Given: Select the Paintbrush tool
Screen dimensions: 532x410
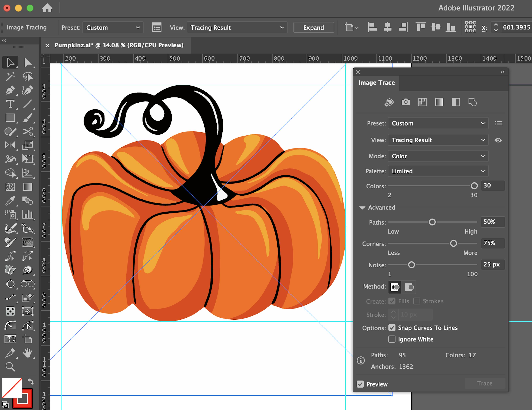Looking at the screenshot, I should tap(28, 118).
